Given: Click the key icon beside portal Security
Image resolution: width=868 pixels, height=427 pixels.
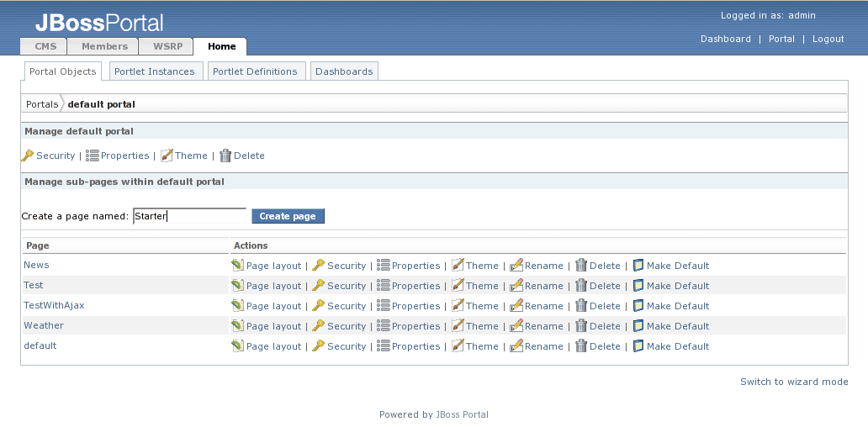Looking at the screenshot, I should (x=27, y=156).
